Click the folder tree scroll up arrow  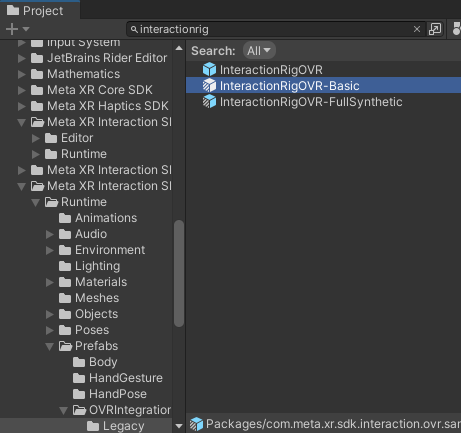179,48
